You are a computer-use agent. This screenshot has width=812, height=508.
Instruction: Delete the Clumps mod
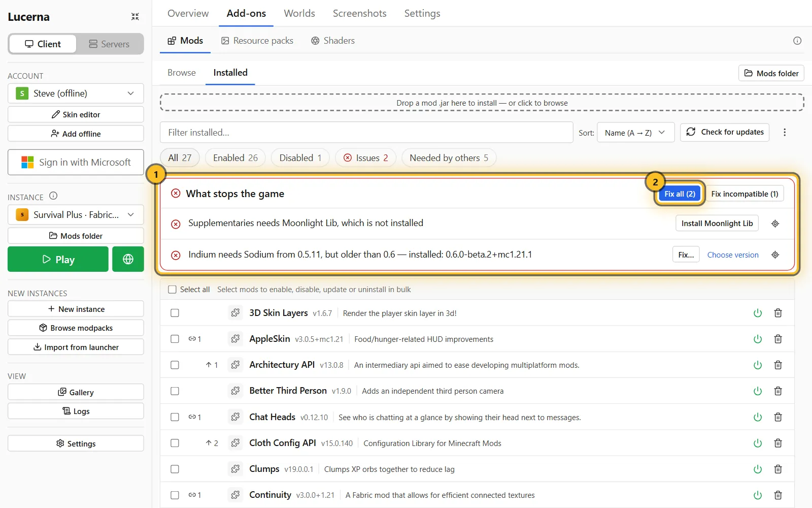[x=778, y=469]
